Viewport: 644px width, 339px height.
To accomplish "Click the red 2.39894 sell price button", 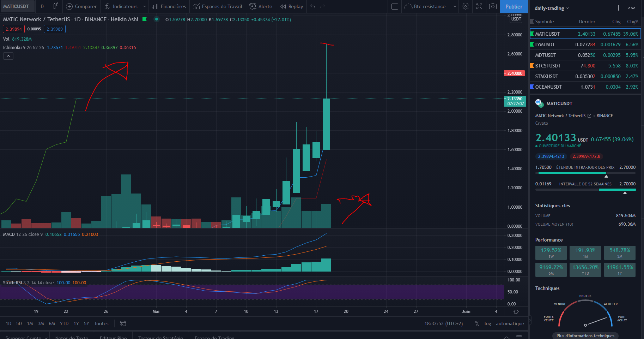I will 13,29.
